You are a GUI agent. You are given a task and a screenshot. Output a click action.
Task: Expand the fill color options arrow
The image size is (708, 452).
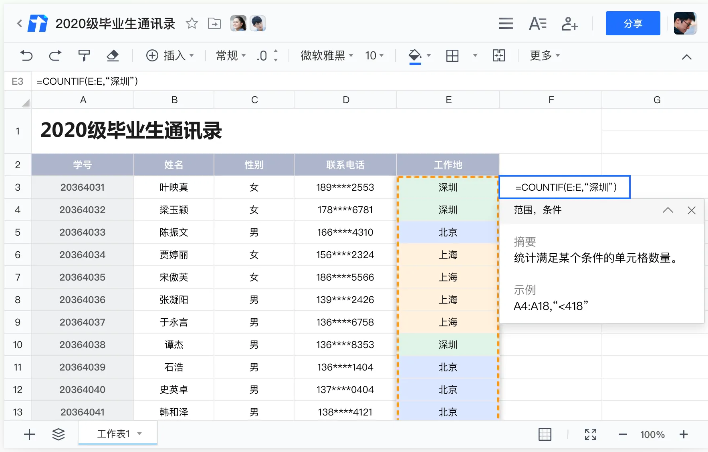coord(429,56)
